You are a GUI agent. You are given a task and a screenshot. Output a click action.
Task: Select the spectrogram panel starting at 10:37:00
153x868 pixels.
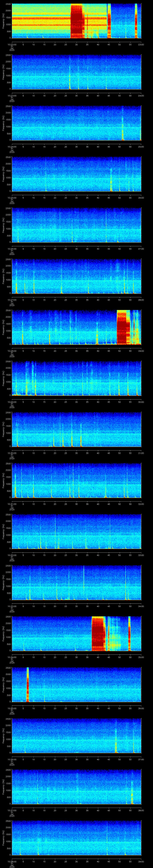76,787
